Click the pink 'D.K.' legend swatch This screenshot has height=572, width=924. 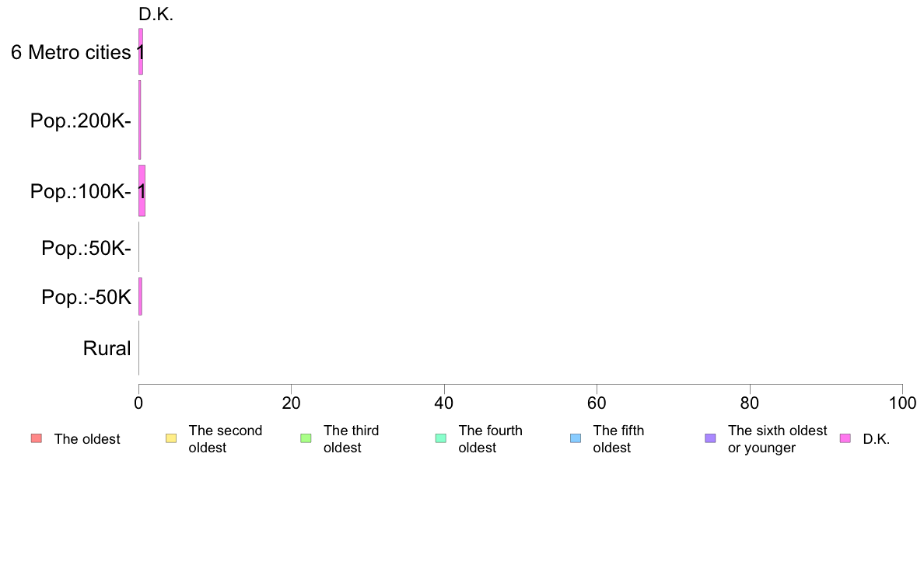click(x=845, y=438)
